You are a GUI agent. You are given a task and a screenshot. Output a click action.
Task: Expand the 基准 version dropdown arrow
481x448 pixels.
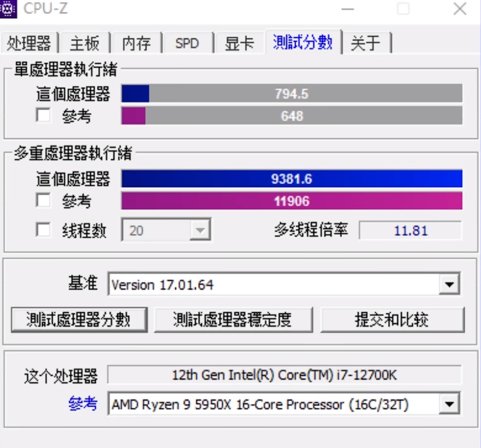(x=449, y=284)
